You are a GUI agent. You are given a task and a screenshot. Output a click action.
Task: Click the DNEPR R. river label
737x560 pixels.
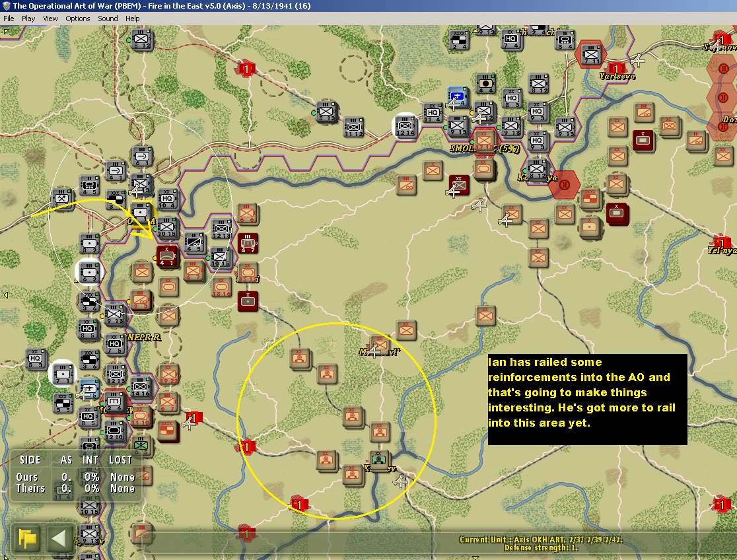pyautogui.click(x=144, y=337)
